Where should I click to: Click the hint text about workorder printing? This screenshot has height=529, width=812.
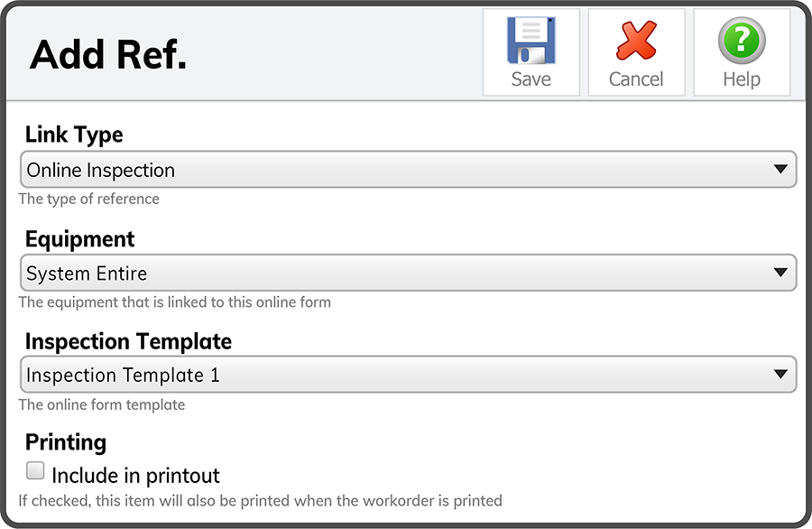pyautogui.click(x=261, y=501)
